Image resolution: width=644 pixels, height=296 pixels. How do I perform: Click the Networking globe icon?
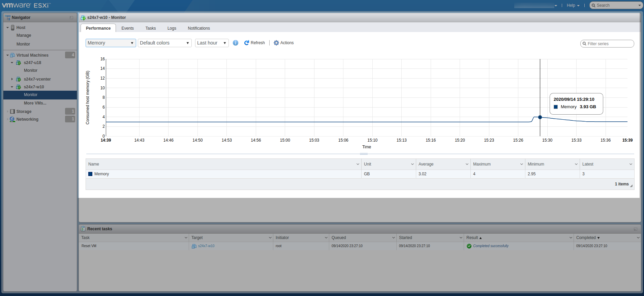(12, 119)
